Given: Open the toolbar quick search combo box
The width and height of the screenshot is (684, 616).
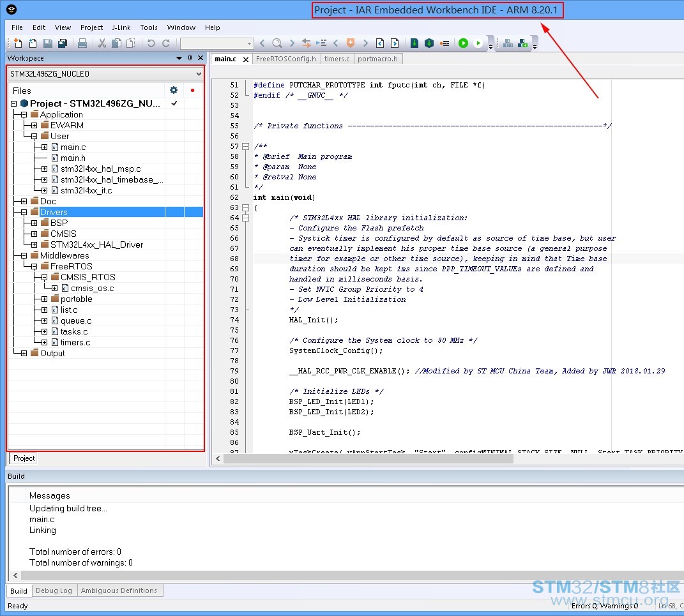Looking at the screenshot, I should [x=217, y=43].
